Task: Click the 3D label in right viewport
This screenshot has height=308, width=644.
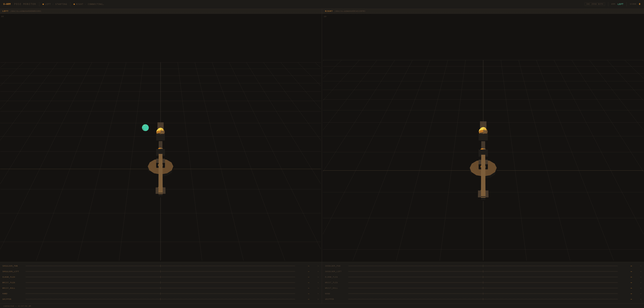Action: [x=325, y=17]
